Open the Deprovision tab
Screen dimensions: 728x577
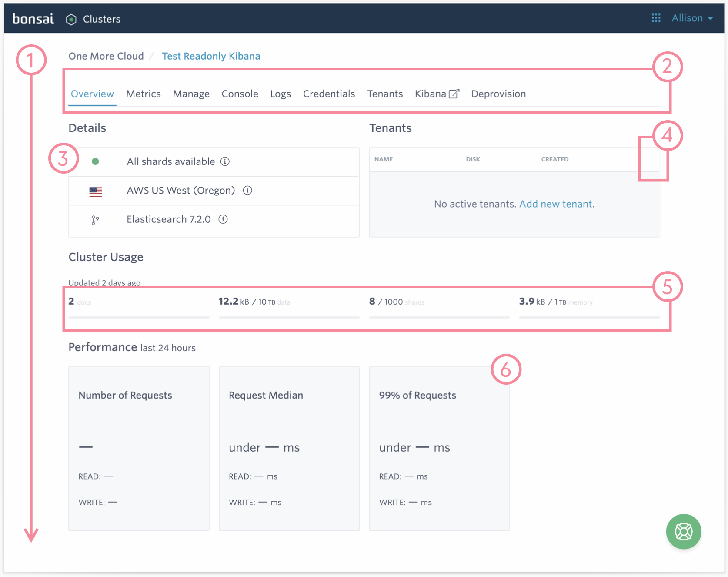tap(498, 94)
